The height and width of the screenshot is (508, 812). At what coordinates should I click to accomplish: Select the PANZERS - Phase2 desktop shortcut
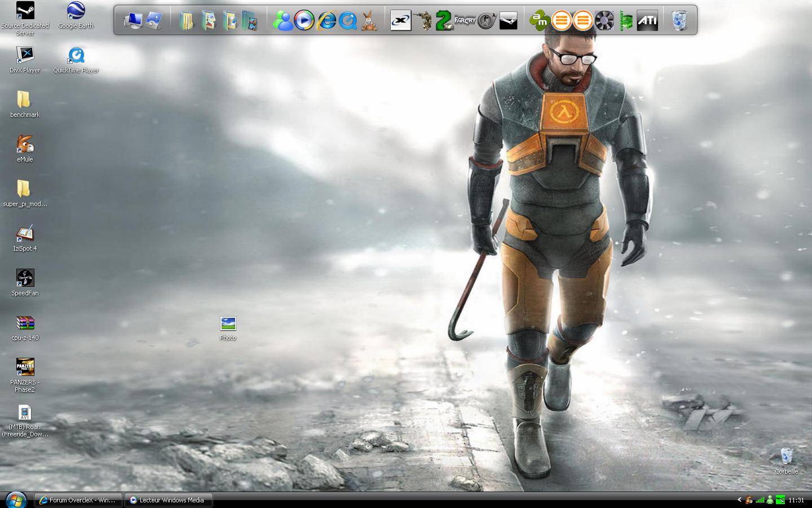25,375
